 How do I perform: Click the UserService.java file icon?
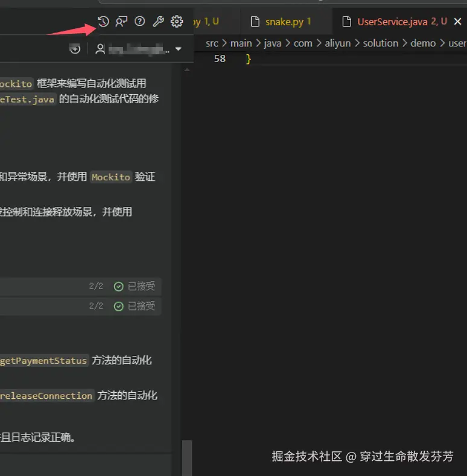(x=347, y=22)
